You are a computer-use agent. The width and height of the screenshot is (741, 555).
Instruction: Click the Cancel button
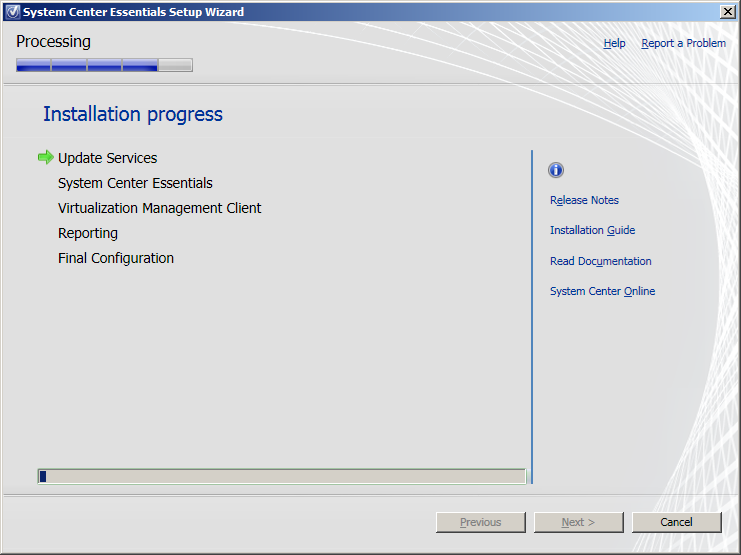click(676, 522)
